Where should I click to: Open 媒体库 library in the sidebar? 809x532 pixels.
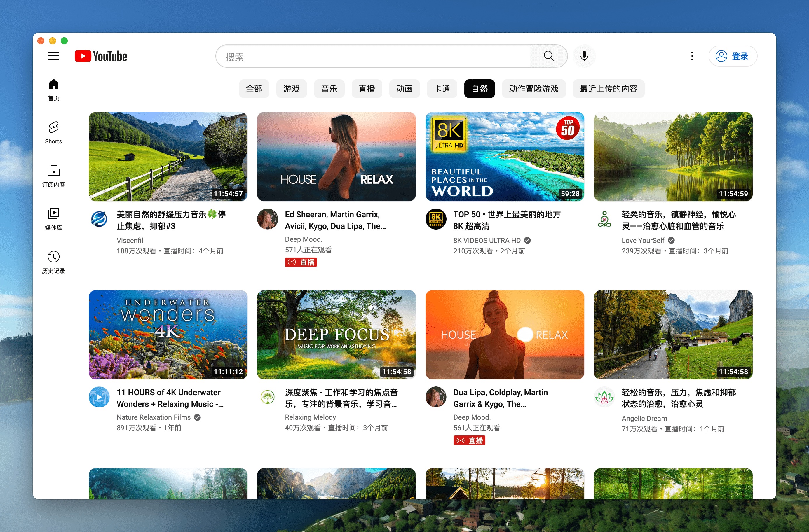coord(53,219)
